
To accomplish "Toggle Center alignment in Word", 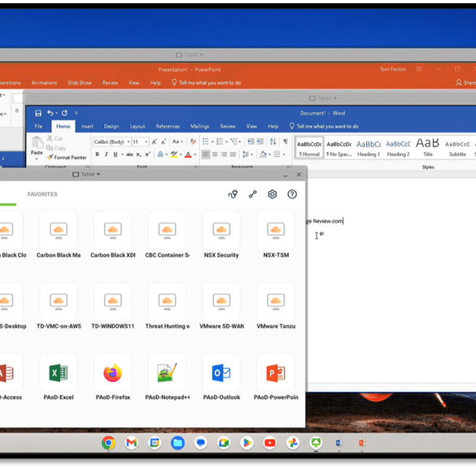I will pyautogui.click(x=215, y=154).
